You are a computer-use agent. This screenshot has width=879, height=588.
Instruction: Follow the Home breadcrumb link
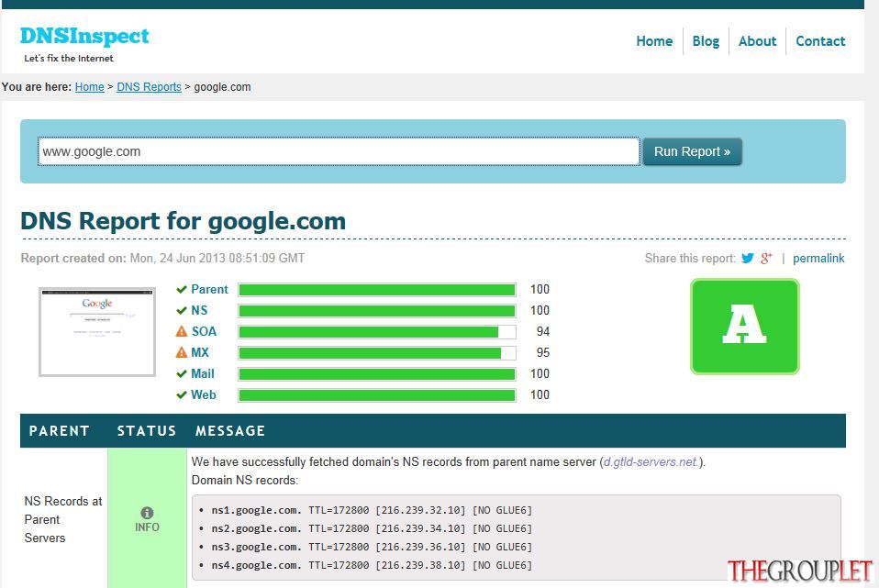click(90, 87)
